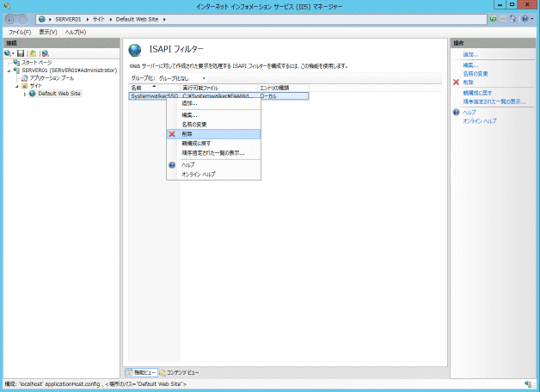Open the ヘルプ(H) menu
This screenshot has width=540, height=392.
pyautogui.click(x=76, y=32)
